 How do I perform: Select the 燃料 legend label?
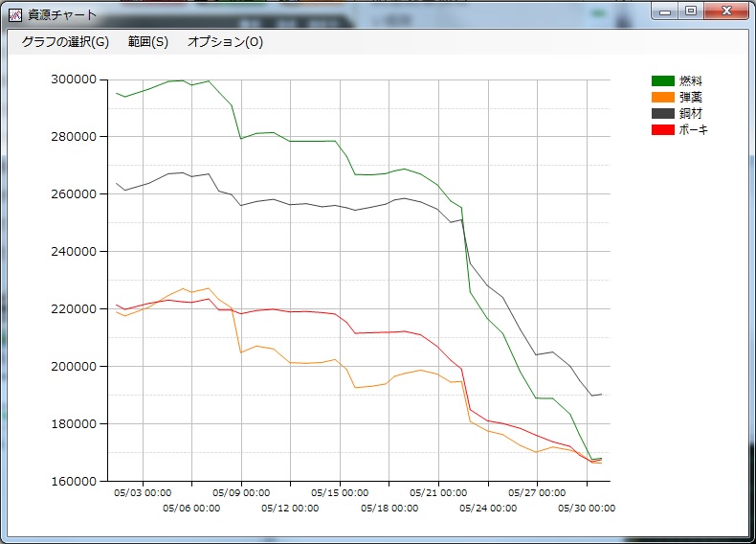click(691, 81)
